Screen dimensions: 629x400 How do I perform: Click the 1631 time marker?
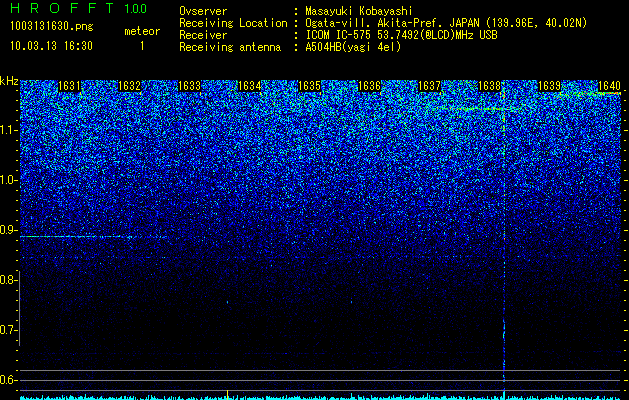click(69, 86)
